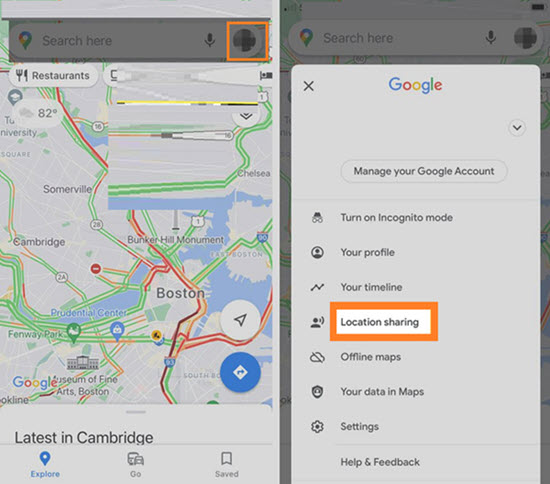550x484 pixels.
Task: Open Help & Feedback
Action: (x=380, y=462)
